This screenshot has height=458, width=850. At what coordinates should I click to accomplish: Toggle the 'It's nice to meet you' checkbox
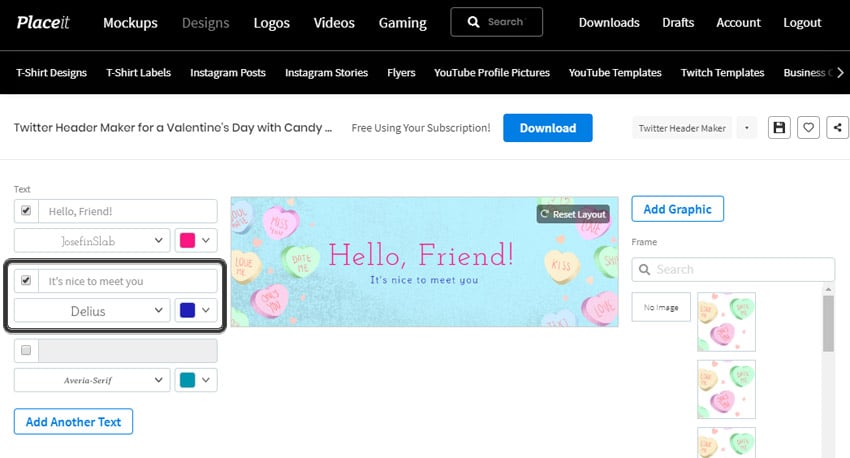tap(26, 280)
